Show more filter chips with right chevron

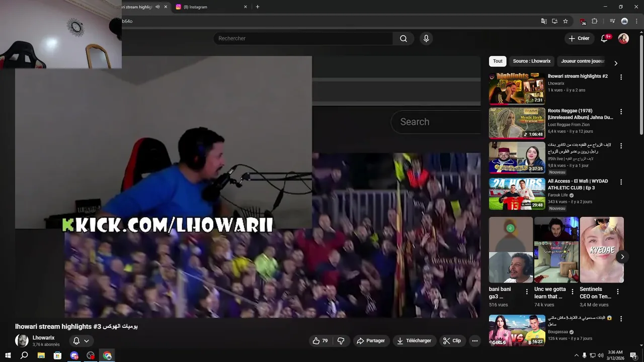coord(615,63)
